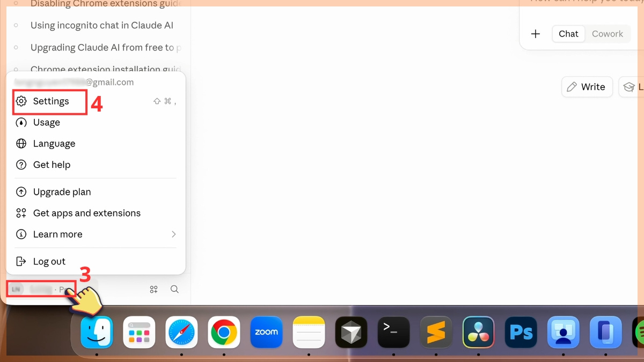Click the plus attach button

pos(536,34)
